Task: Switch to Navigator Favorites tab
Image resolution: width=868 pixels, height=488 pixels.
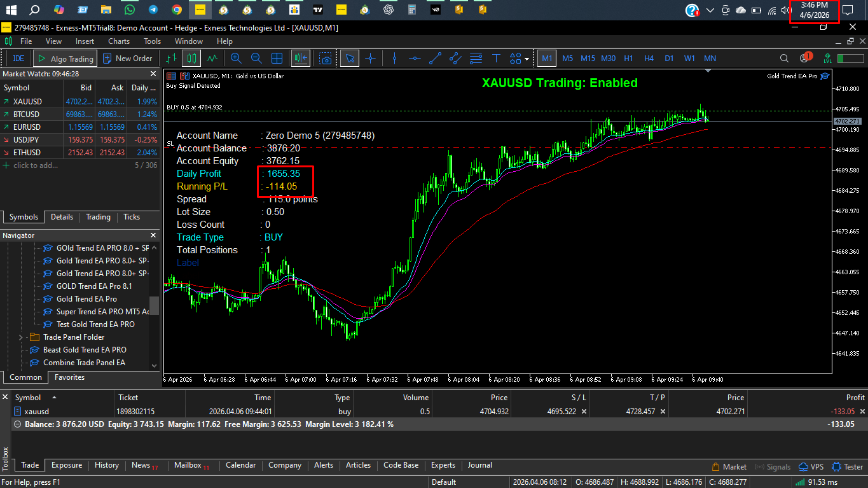Action: click(x=70, y=377)
